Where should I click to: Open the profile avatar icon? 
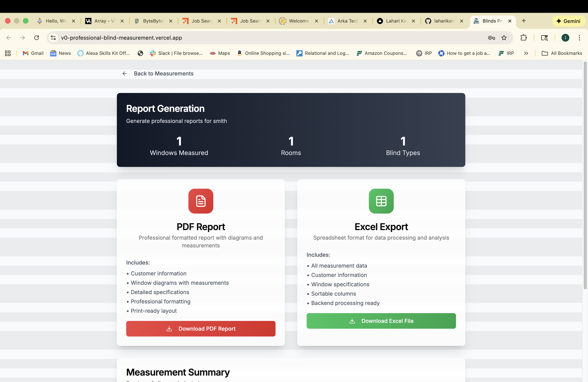pos(565,38)
